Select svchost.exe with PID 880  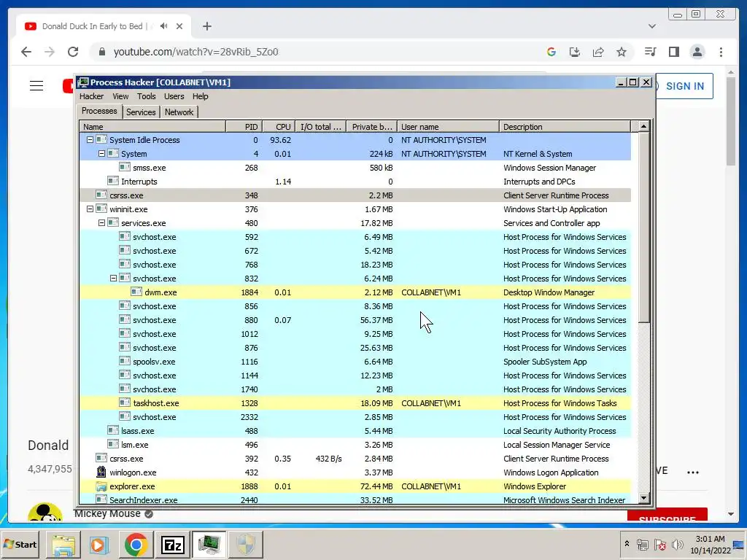point(355,320)
